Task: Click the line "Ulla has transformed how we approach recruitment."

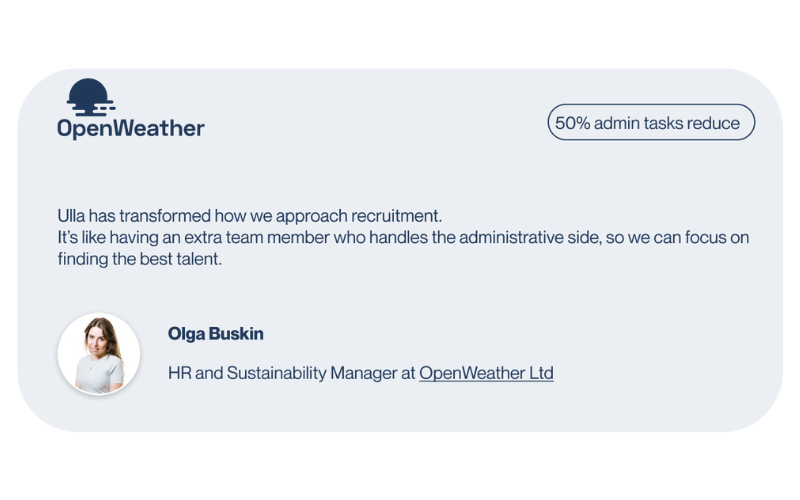Action: click(x=249, y=216)
